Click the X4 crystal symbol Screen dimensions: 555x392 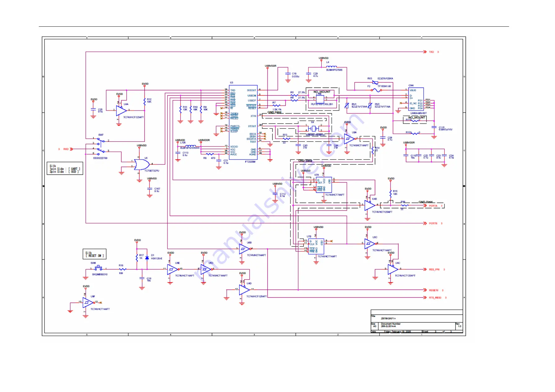click(x=313, y=128)
